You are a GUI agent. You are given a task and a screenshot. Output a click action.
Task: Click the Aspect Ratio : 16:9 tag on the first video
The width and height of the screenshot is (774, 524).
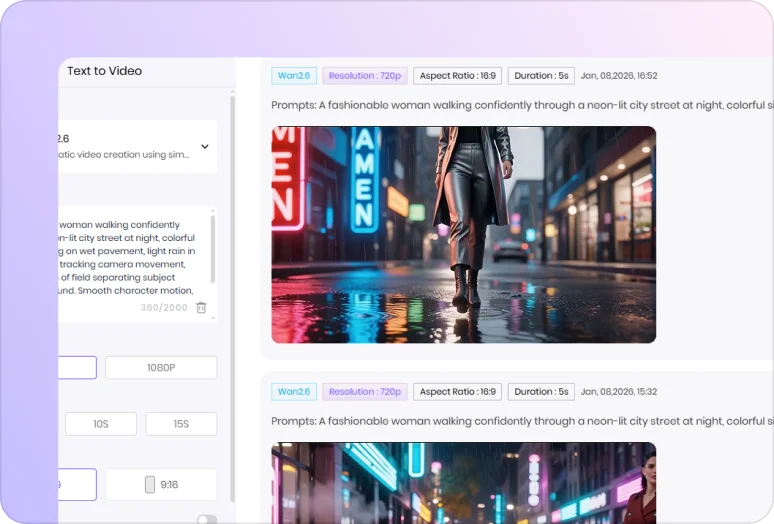click(x=457, y=76)
